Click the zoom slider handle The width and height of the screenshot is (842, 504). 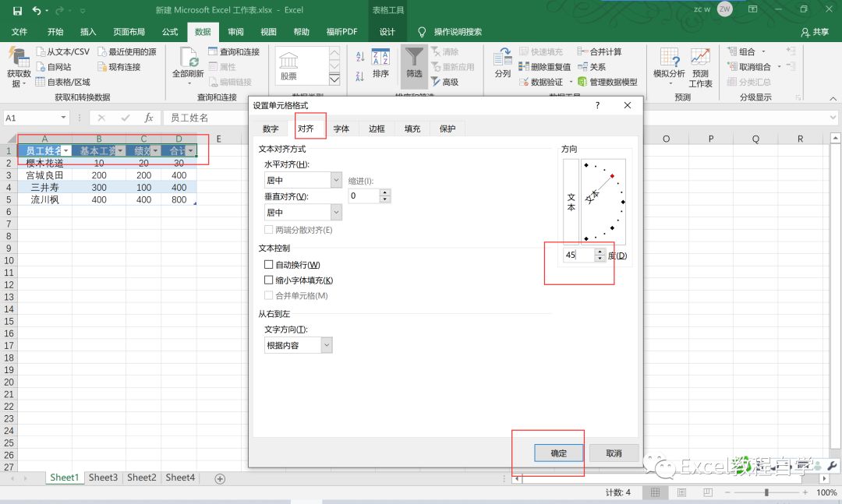(x=766, y=492)
